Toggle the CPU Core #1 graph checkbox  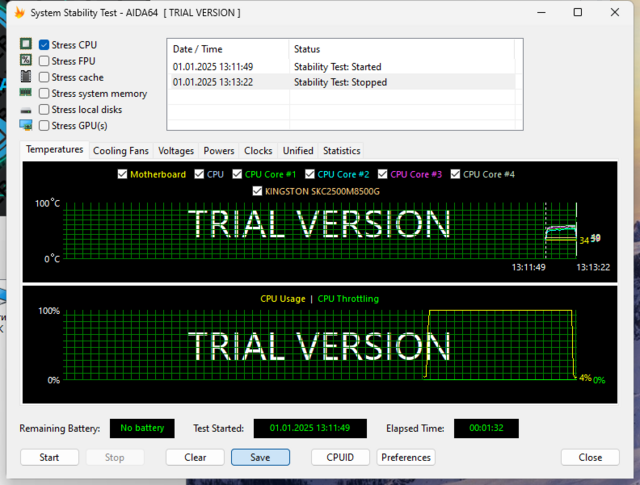(238, 174)
